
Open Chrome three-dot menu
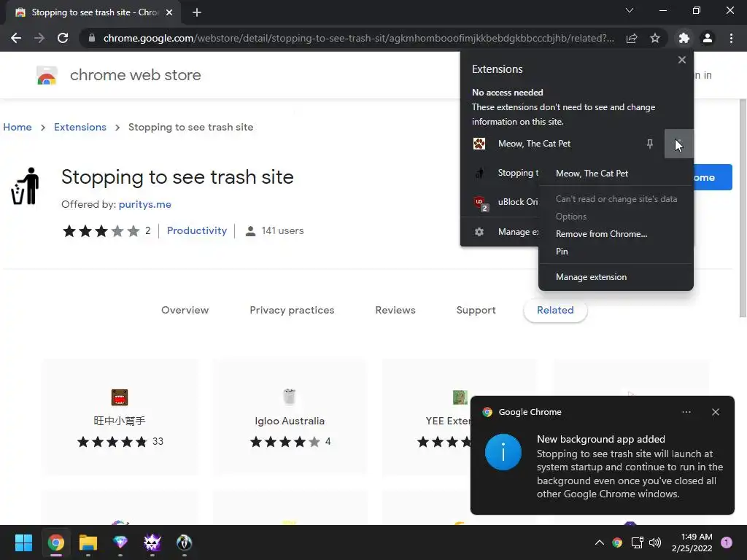click(x=731, y=38)
